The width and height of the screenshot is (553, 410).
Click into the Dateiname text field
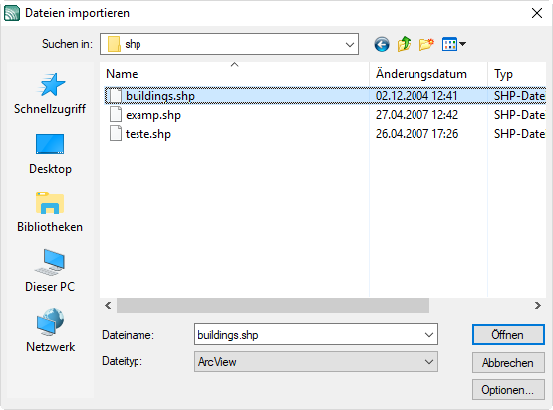point(309,335)
